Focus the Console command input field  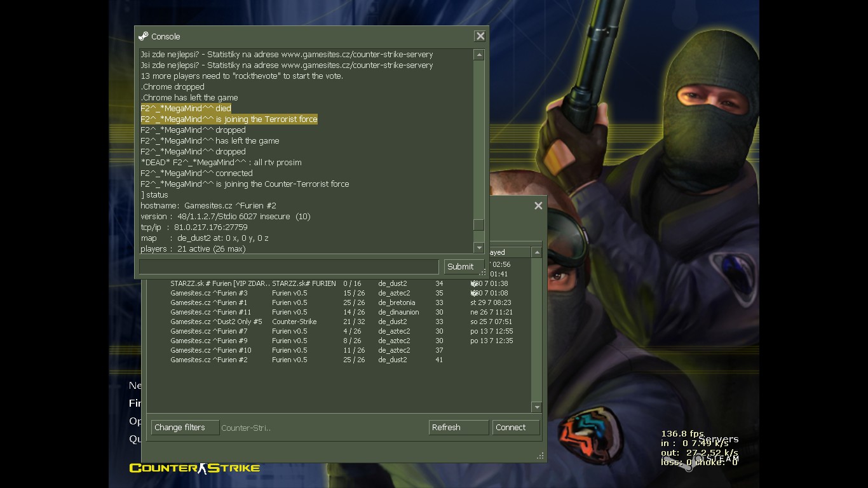click(x=289, y=267)
